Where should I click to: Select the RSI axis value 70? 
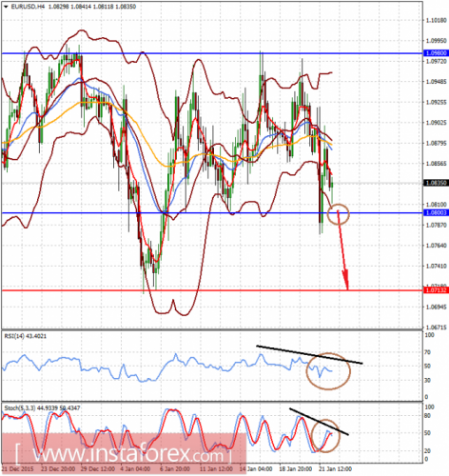pos(427,352)
